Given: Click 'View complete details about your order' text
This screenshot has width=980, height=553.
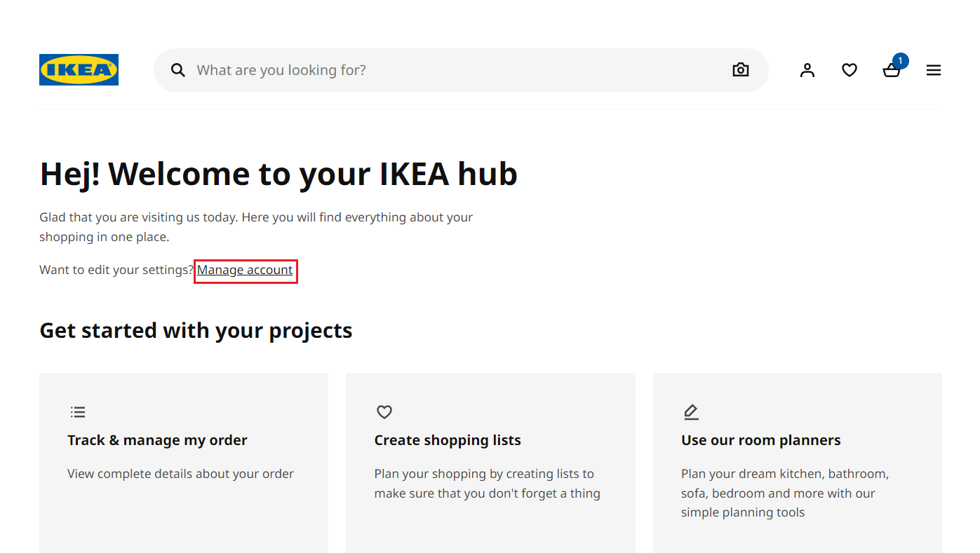Looking at the screenshot, I should [x=180, y=474].
